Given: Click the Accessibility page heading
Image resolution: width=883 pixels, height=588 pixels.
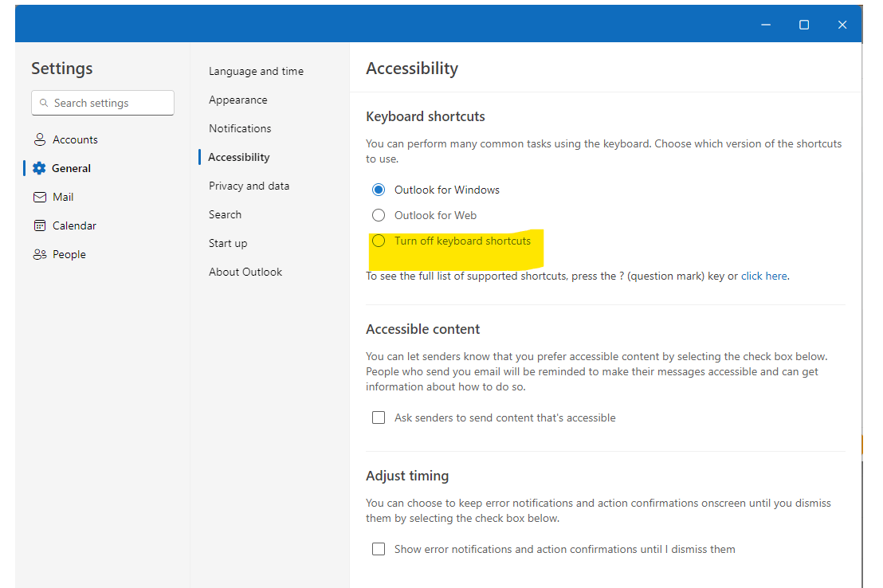Looking at the screenshot, I should coord(412,69).
